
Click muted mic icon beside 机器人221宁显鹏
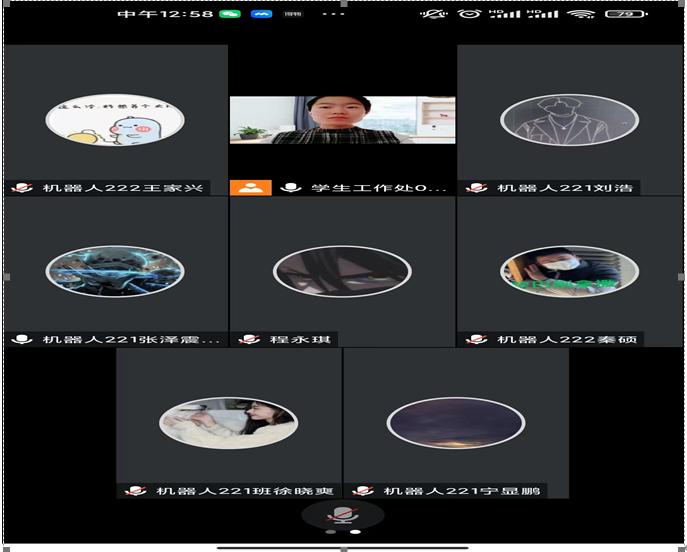click(364, 490)
